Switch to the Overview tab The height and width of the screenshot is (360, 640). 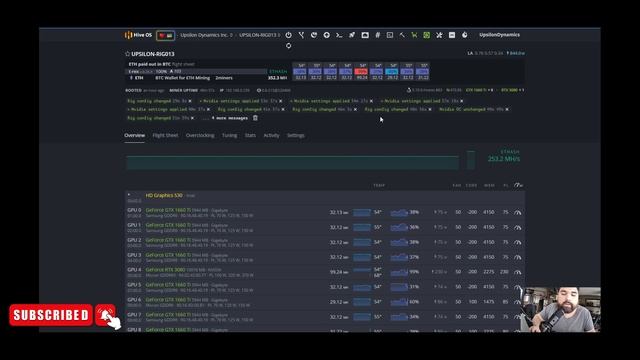point(134,136)
